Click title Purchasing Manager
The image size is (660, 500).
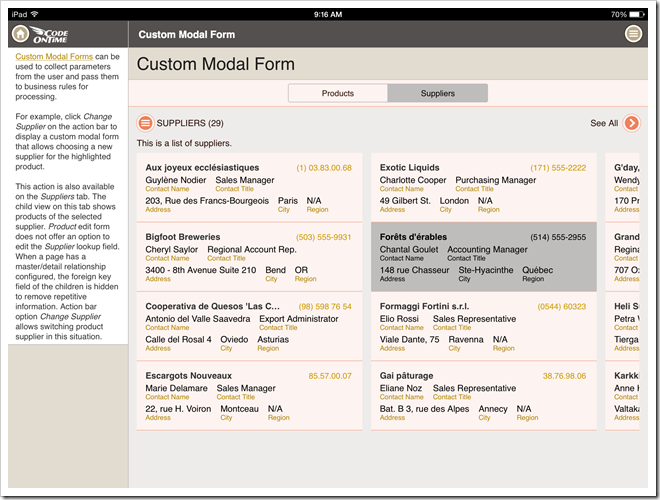[x=495, y=180]
